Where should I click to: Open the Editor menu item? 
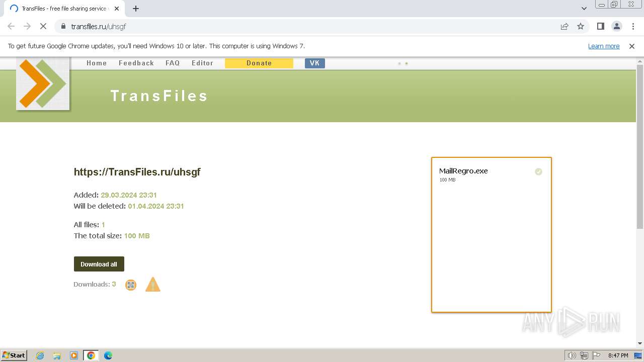(202, 63)
